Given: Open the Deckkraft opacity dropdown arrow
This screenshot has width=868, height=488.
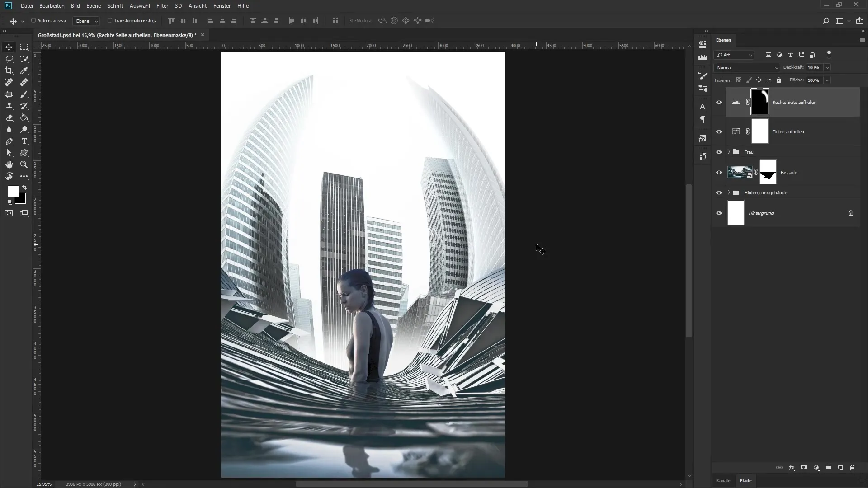Looking at the screenshot, I should (827, 67).
